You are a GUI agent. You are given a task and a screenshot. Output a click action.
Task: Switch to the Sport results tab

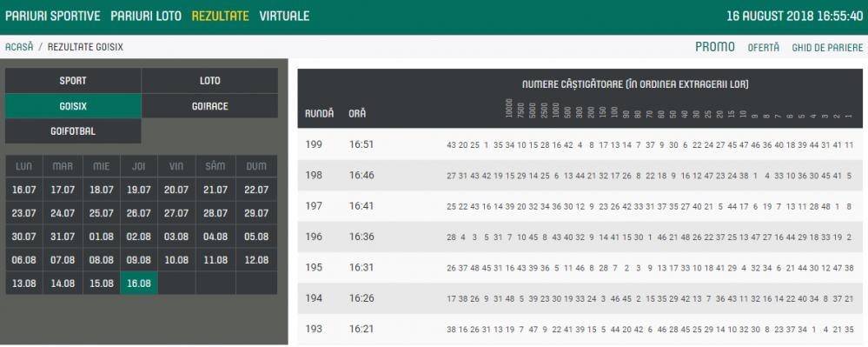click(73, 80)
